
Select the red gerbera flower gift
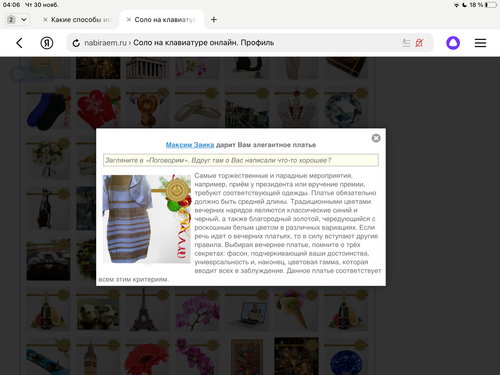point(148,357)
